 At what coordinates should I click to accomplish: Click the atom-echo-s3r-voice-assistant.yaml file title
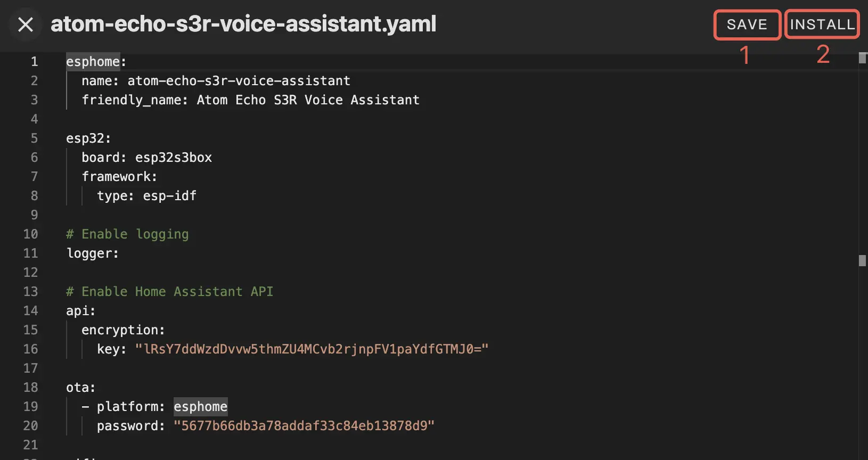[x=243, y=24]
